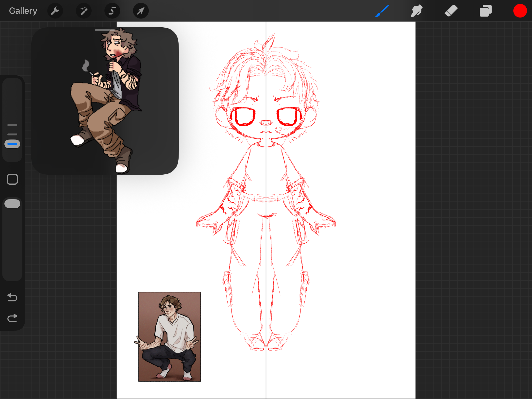This screenshot has width=532, height=399.
Task: Select the Smudge finger tool
Action: [416, 11]
